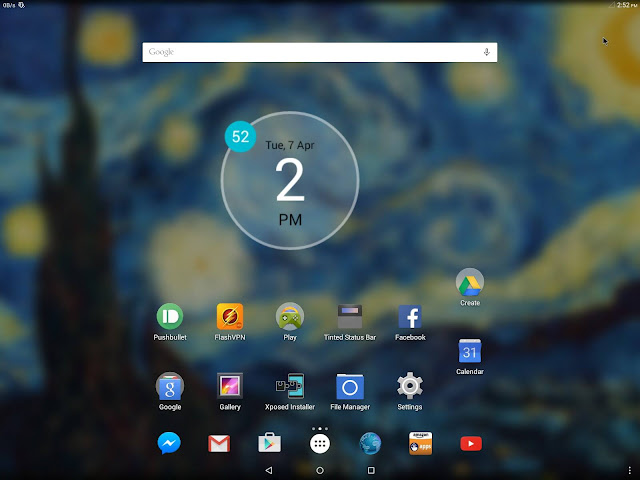Open the Calendar app
The image size is (640, 480).
[x=470, y=351]
